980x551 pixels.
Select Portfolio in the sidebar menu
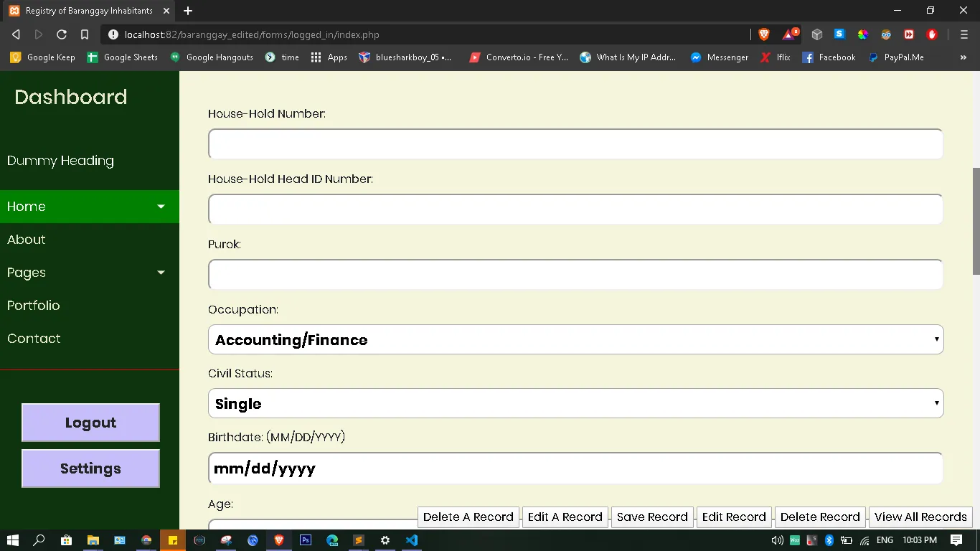click(34, 306)
